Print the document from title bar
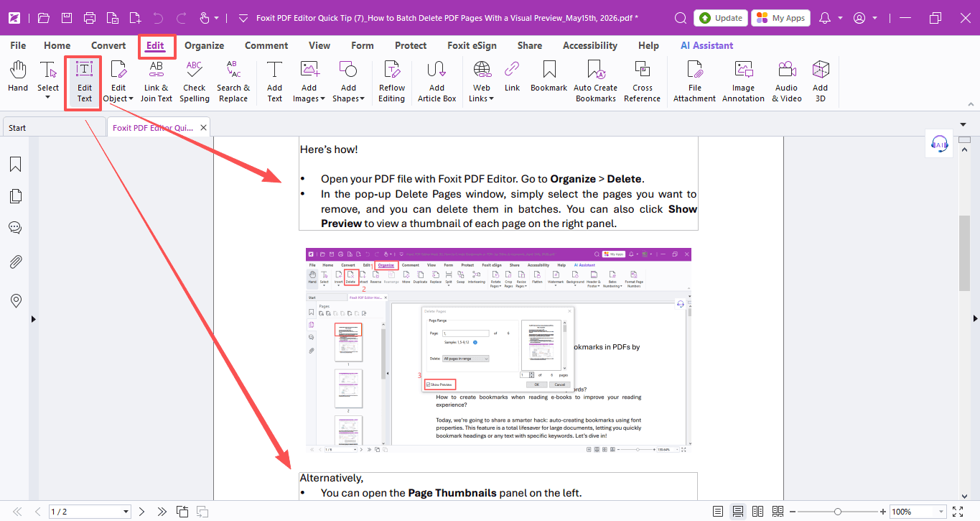The height and width of the screenshot is (521, 980). 90,18
